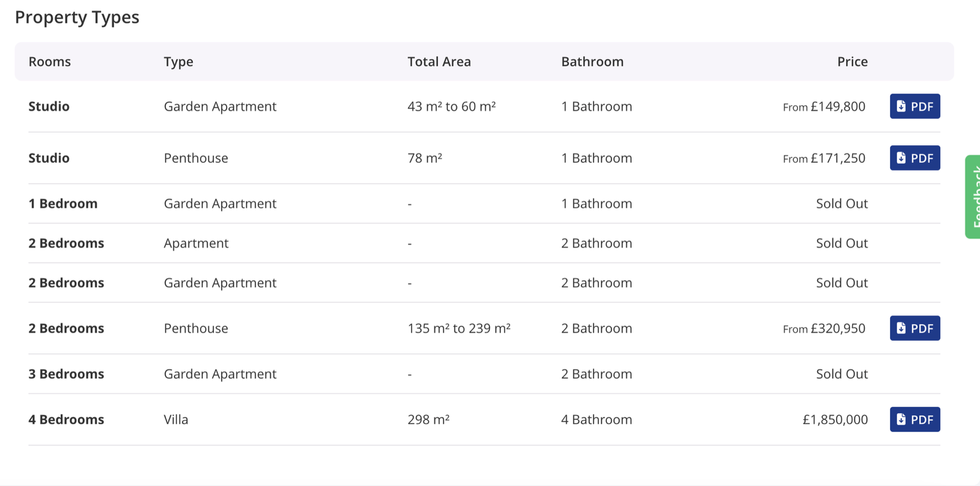
Task: Click the Total Area column header
Action: (439, 62)
